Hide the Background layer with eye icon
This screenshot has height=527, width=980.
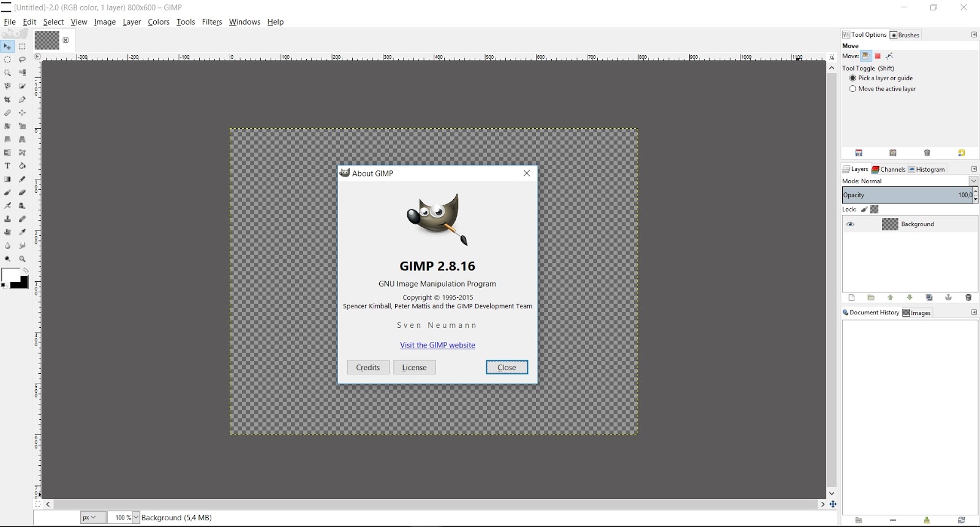850,224
